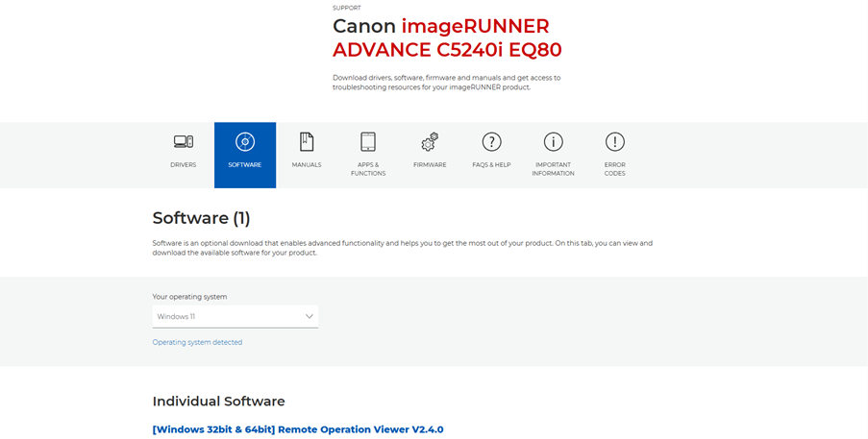Go to Apps & Functions tab label

[368, 169]
